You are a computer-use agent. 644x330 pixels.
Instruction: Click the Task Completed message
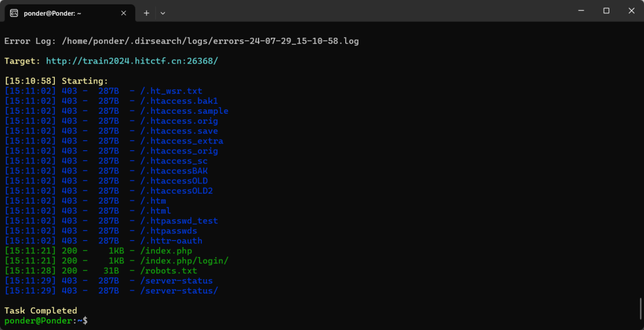[x=41, y=311]
